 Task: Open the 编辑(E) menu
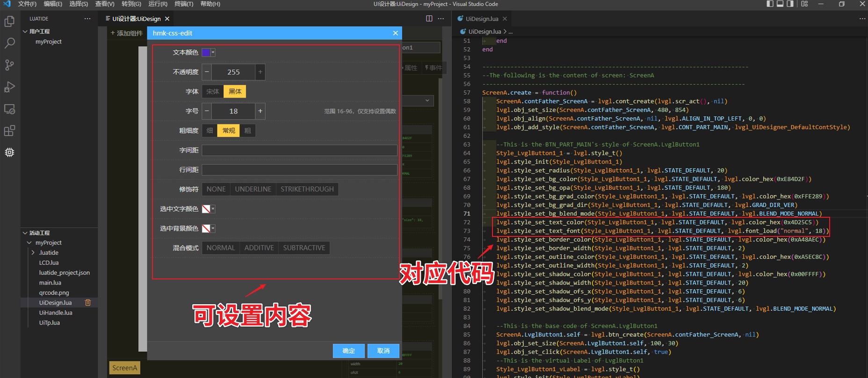pyautogui.click(x=53, y=4)
